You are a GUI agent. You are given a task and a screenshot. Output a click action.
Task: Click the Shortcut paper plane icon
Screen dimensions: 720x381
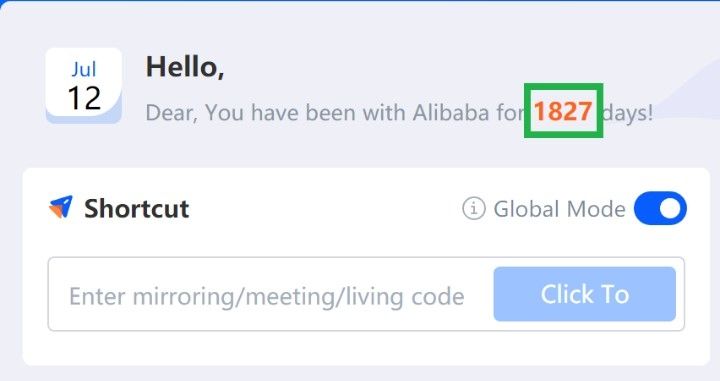[x=61, y=207]
